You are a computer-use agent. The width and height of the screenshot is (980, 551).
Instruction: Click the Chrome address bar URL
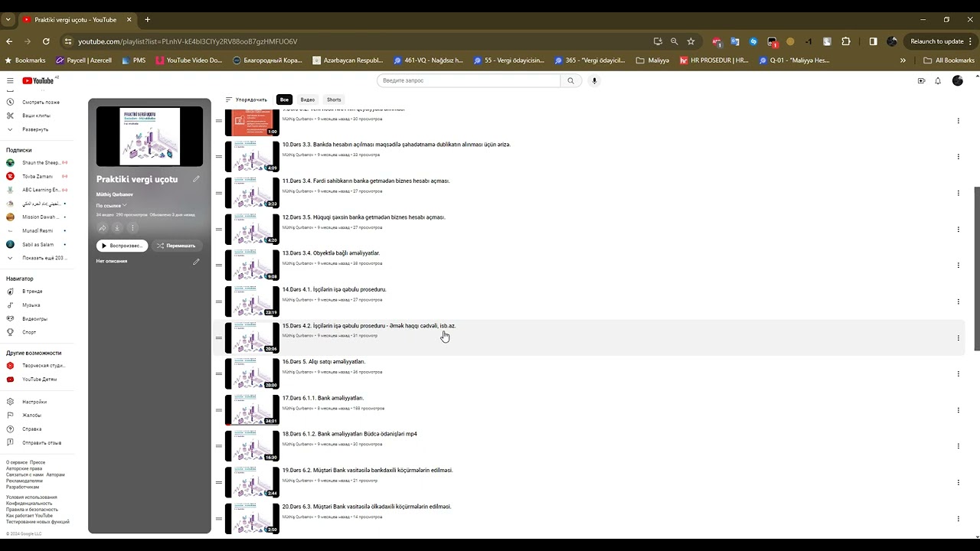point(188,41)
